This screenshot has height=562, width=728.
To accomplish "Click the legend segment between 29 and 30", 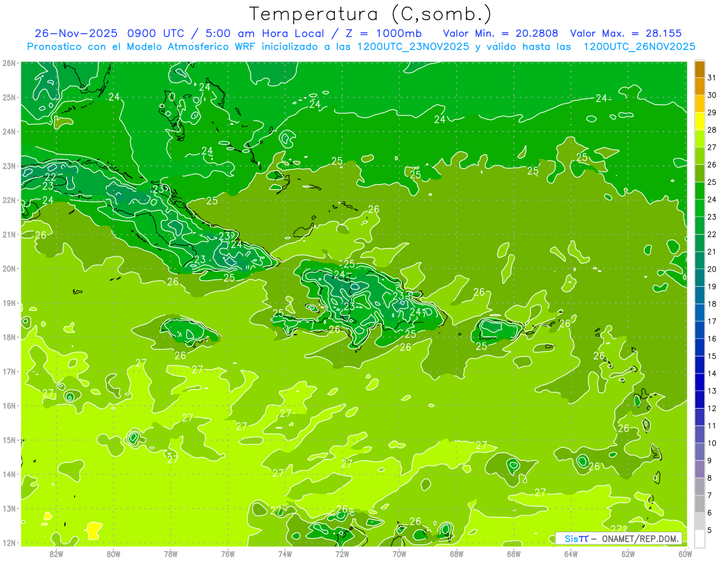I will pyautogui.click(x=699, y=104).
